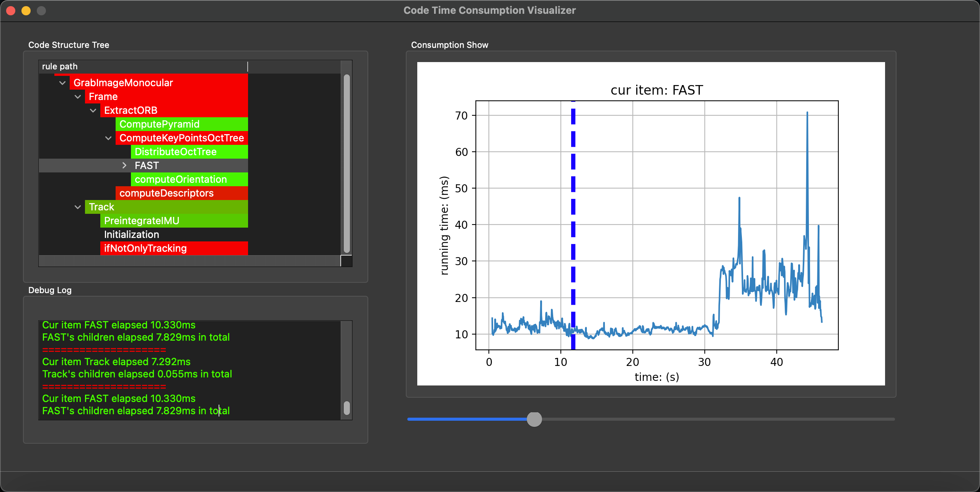Collapse the GrabImageMonocular tree node
The image size is (980, 492).
click(x=62, y=83)
